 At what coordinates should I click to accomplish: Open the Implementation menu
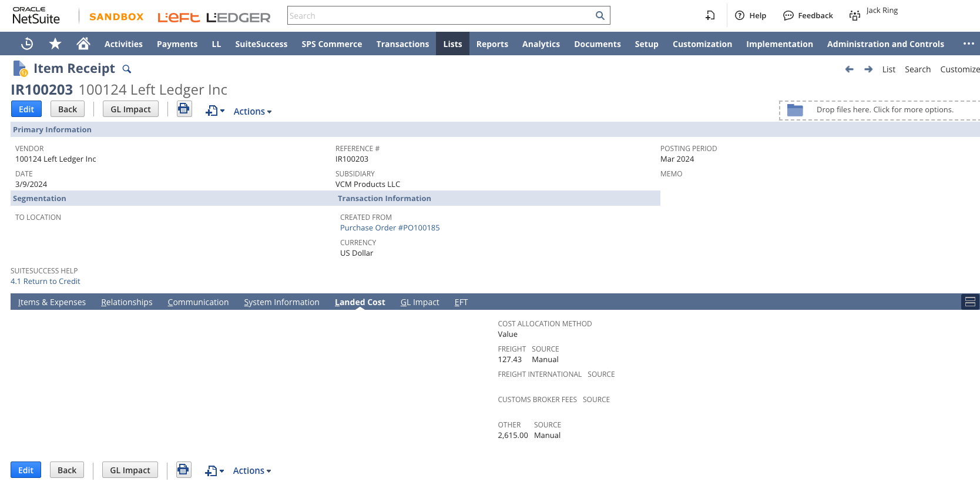click(x=780, y=44)
